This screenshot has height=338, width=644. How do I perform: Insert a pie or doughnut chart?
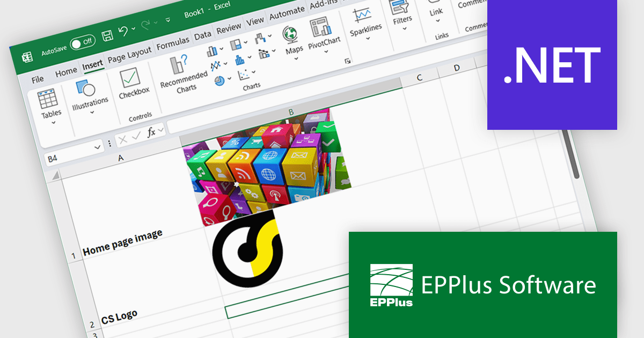pyautogui.click(x=219, y=80)
